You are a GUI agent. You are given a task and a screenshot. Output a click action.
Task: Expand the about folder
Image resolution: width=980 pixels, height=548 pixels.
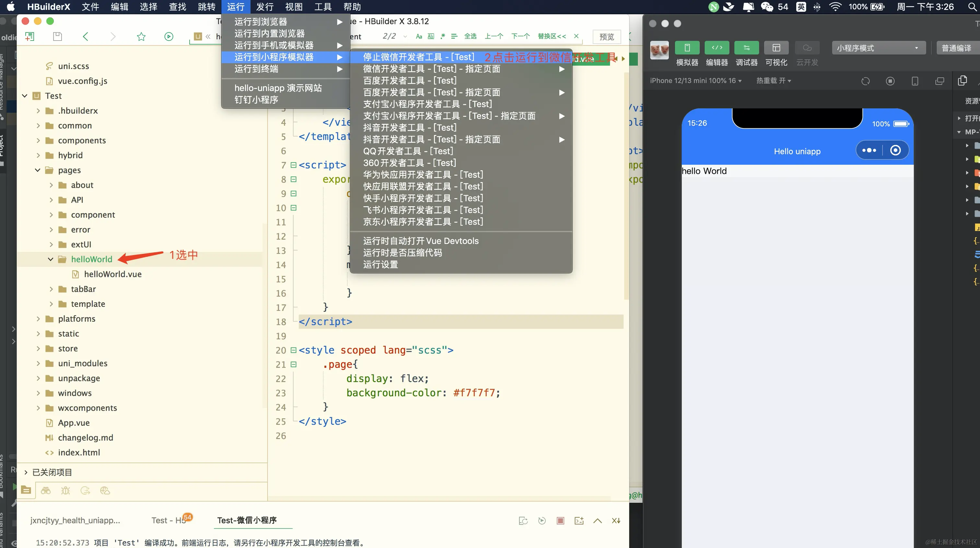coord(51,185)
